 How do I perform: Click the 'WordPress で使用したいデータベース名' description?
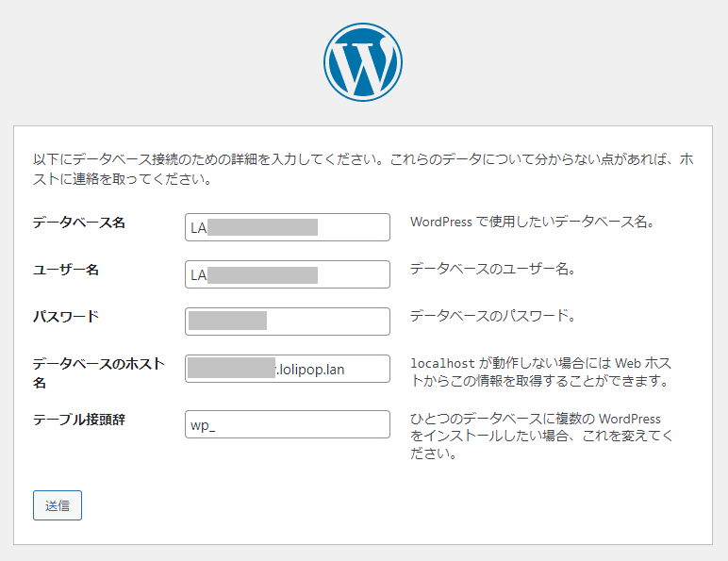[533, 223]
